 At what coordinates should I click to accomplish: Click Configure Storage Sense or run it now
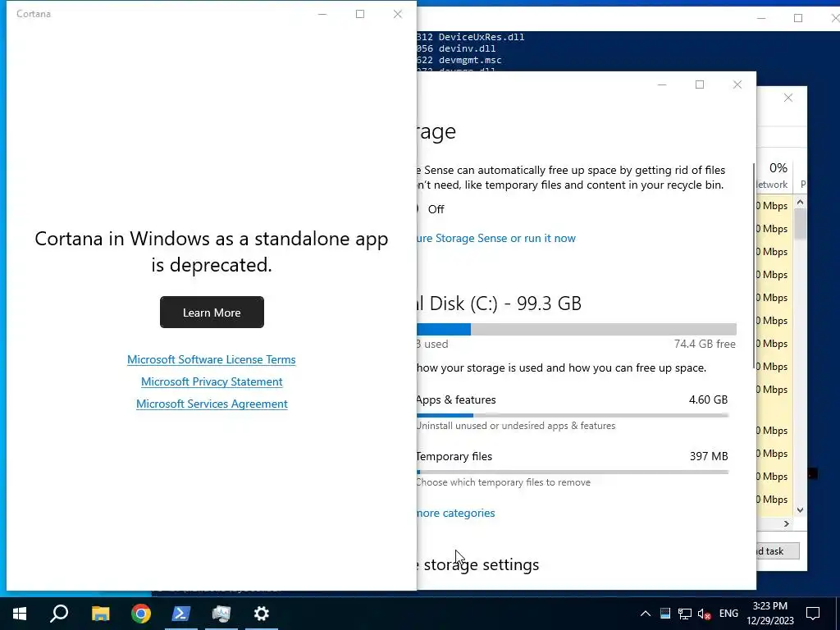496,239
